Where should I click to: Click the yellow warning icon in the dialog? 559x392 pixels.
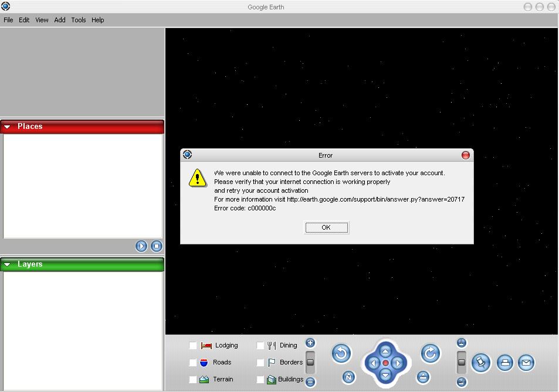click(x=198, y=178)
